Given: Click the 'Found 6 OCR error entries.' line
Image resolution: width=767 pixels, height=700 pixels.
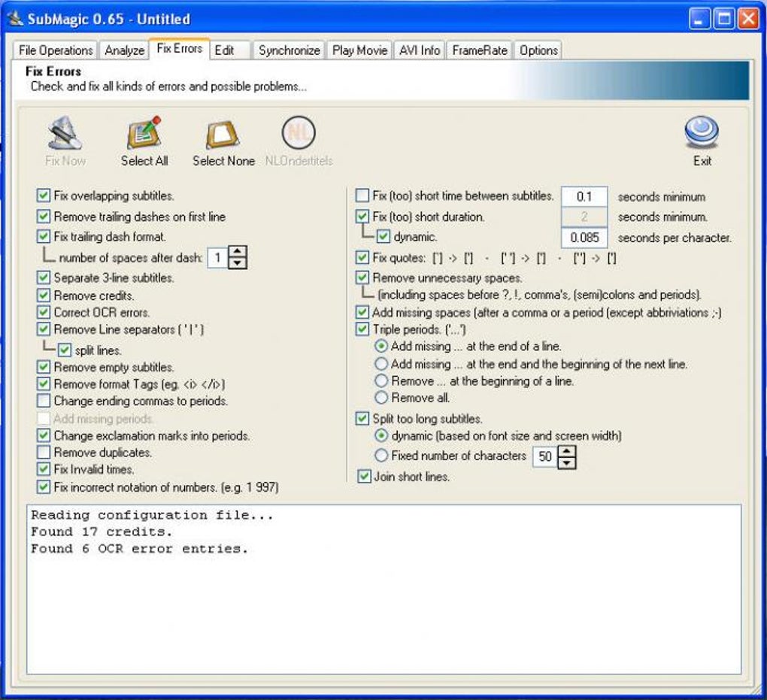Looking at the screenshot, I should point(139,549).
